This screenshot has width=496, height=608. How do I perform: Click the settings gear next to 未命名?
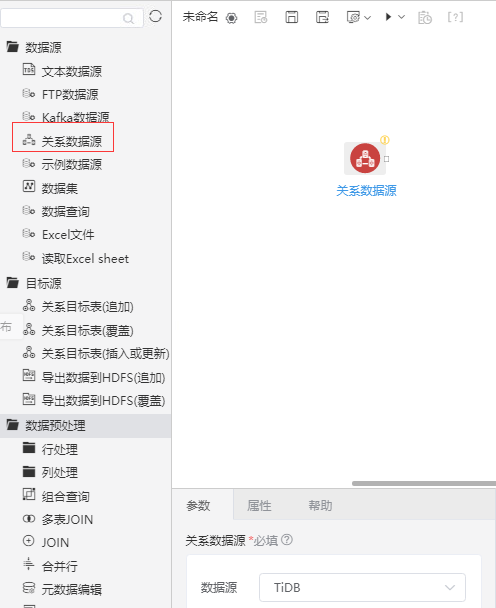coord(232,18)
